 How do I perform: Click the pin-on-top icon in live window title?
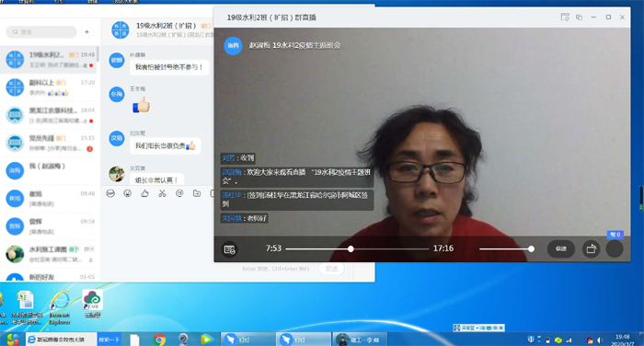565,17
